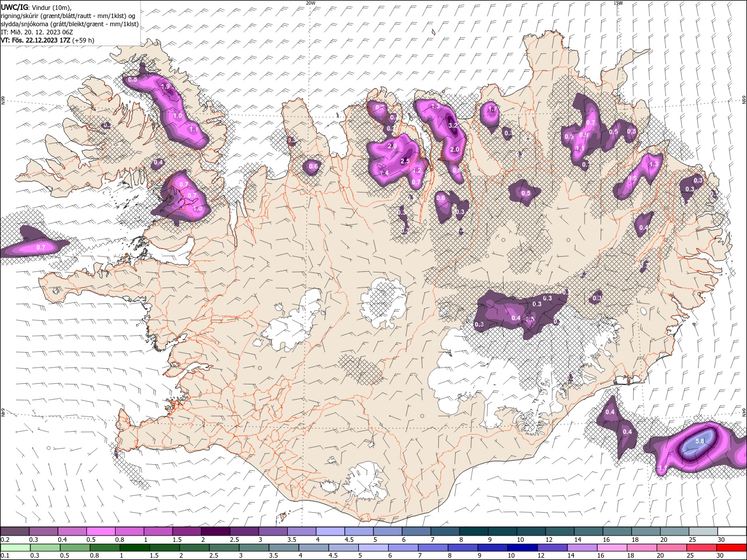Pick the deep blue lower swatch between 10 and 12
This screenshot has width=747, height=560.
pos(521,548)
